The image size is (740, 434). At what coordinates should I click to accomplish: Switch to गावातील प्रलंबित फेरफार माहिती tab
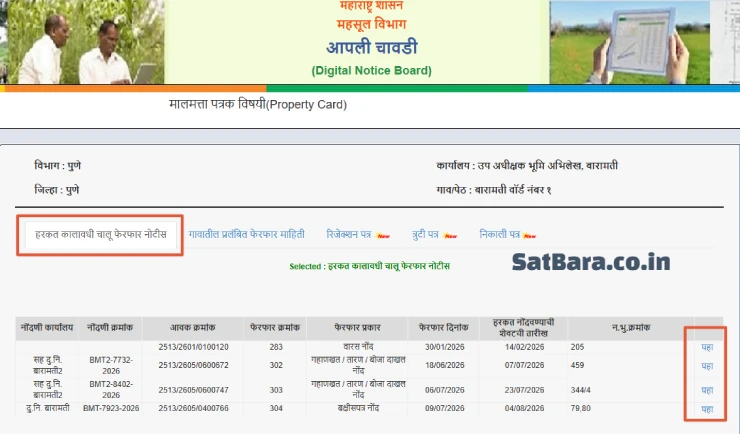[246, 234]
